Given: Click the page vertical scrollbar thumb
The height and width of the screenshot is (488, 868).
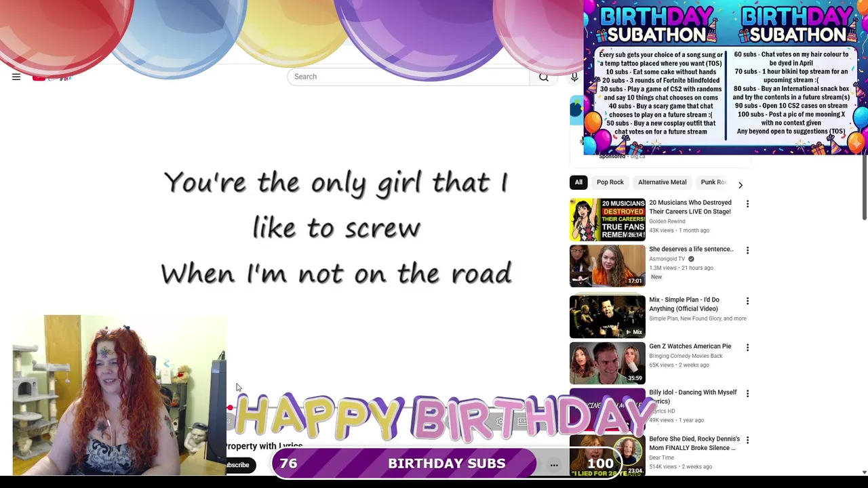Looking at the screenshot, I should pos(864,188).
